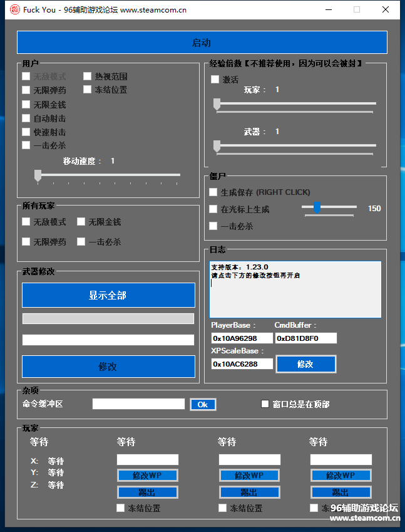Toggle fourth player's freeze position checkbox
This screenshot has height=532, width=405.
(314, 508)
